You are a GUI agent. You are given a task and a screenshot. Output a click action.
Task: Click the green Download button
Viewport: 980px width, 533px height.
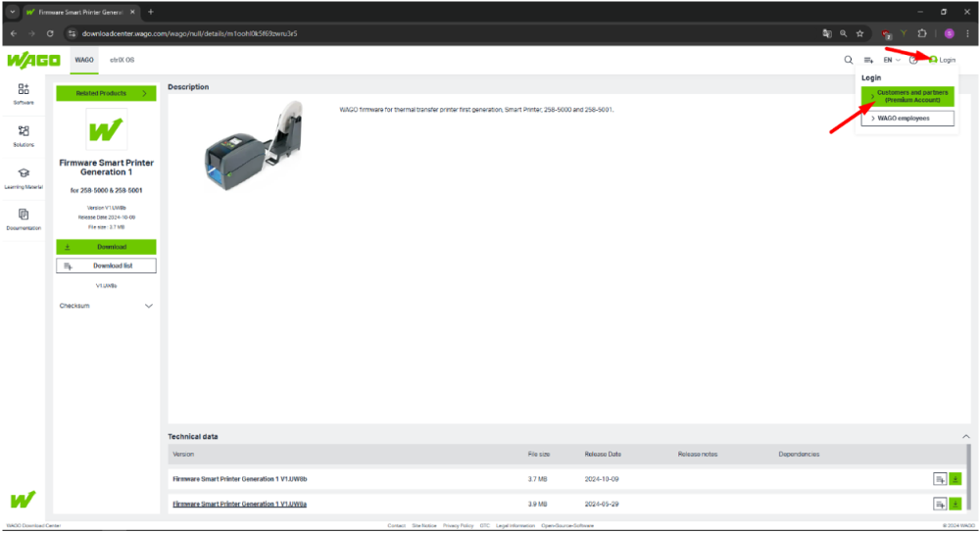pyautogui.click(x=106, y=247)
